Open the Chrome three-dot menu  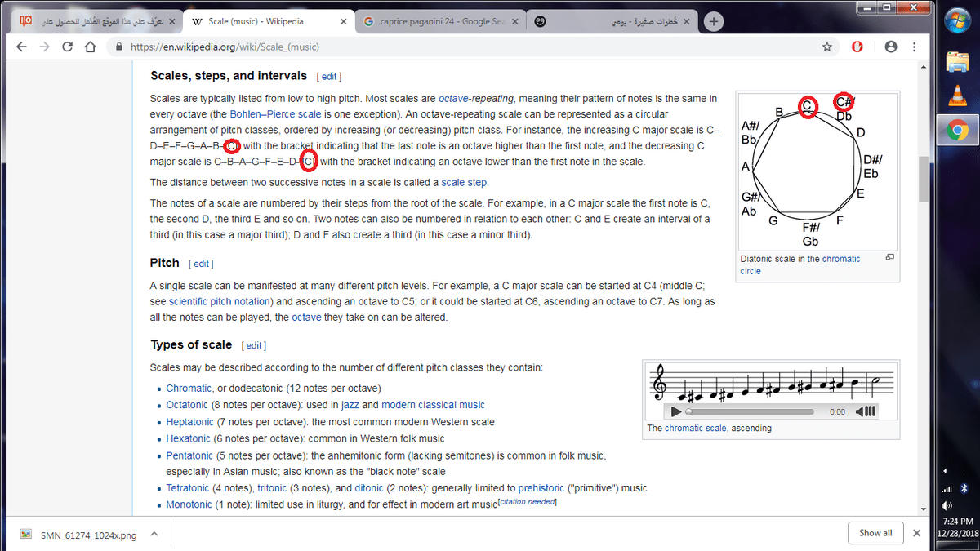[914, 47]
